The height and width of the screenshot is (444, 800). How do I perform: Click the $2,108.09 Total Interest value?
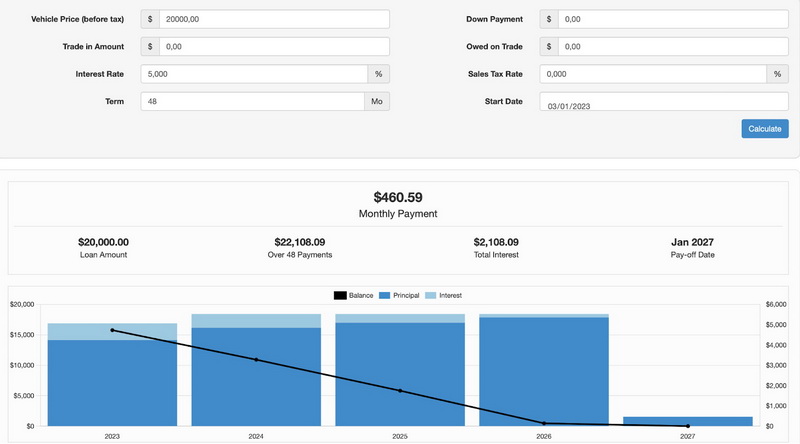pyautogui.click(x=496, y=242)
